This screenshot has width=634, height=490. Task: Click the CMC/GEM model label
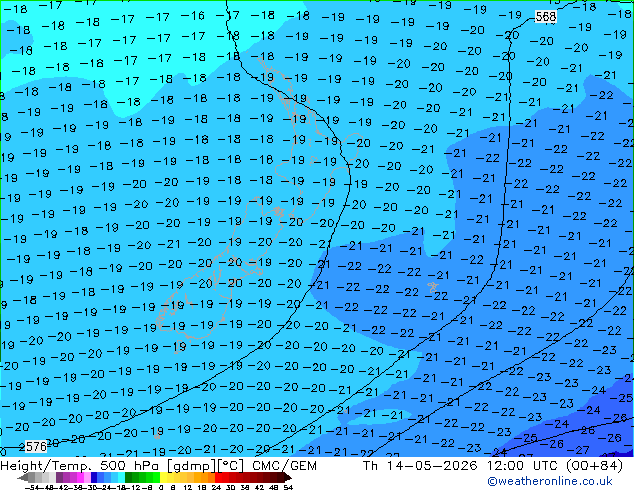[284, 466]
